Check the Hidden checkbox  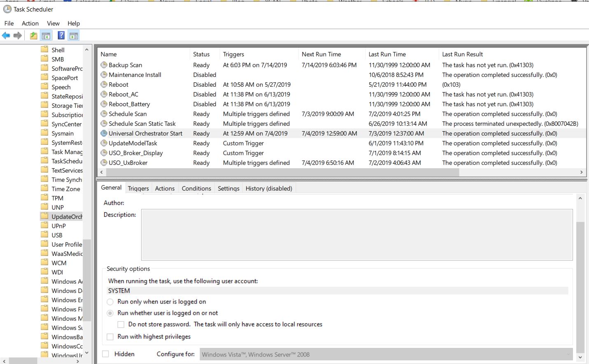pos(106,354)
